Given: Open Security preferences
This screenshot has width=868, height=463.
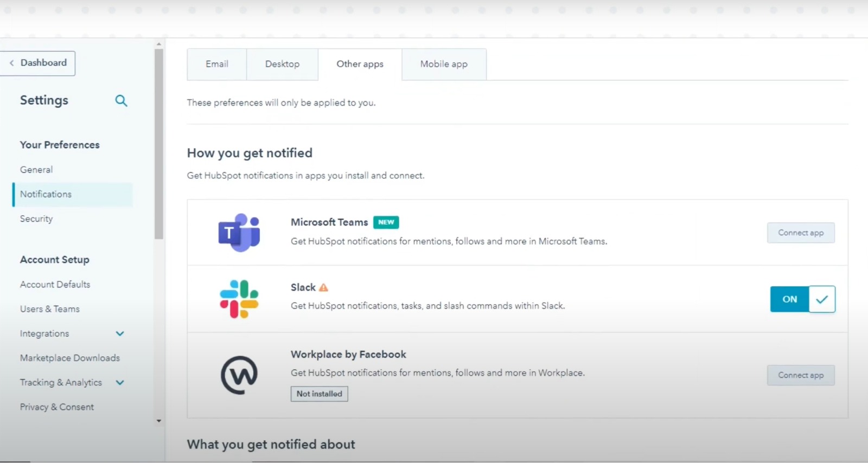Looking at the screenshot, I should pos(36,218).
